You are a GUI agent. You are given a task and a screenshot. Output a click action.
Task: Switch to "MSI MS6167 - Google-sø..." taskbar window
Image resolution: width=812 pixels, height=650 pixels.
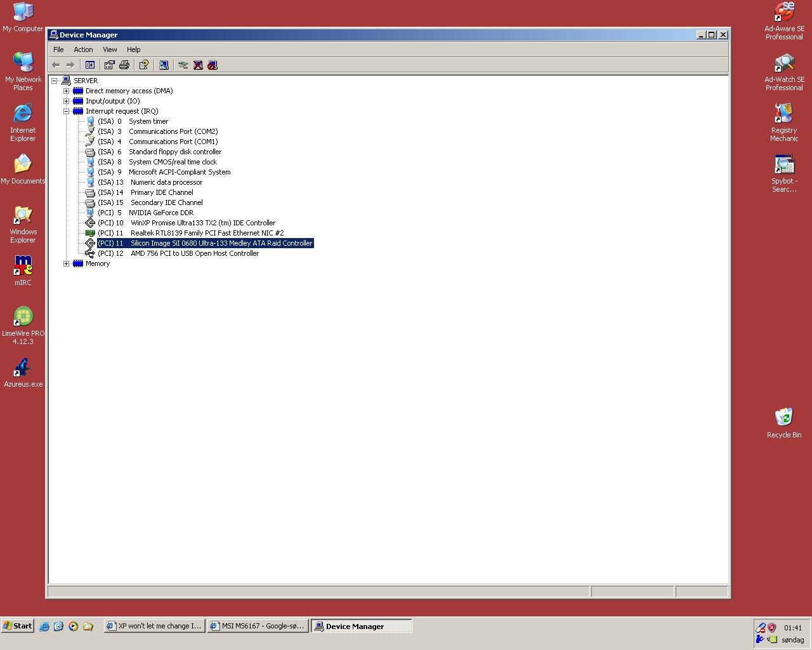(x=258, y=626)
